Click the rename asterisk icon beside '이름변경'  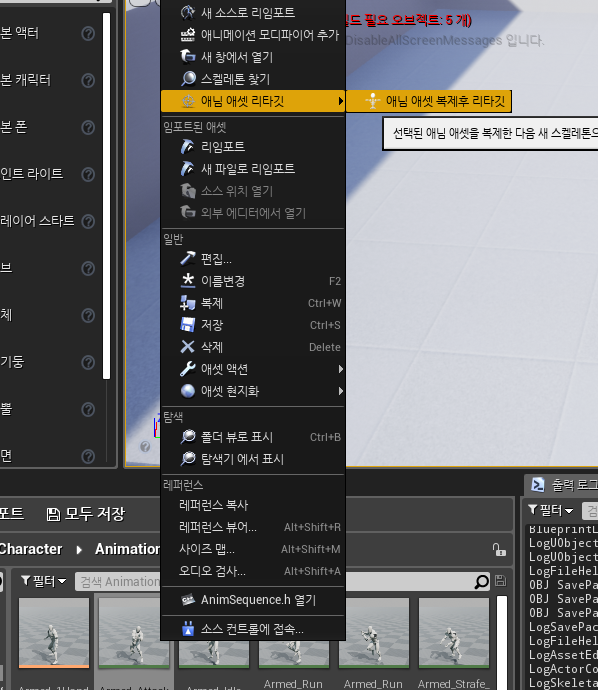[x=188, y=281]
